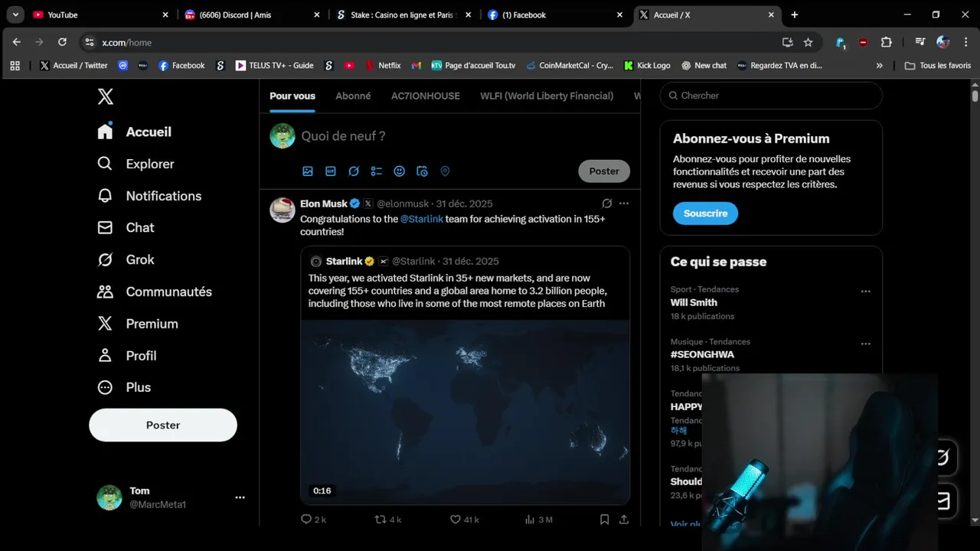Viewport: 980px width, 551px height.
Task: Switch to Discord browser tab
Action: point(253,15)
